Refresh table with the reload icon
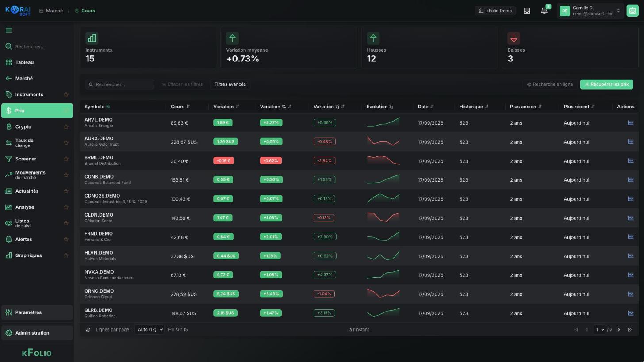644x362 pixels. pos(88,329)
